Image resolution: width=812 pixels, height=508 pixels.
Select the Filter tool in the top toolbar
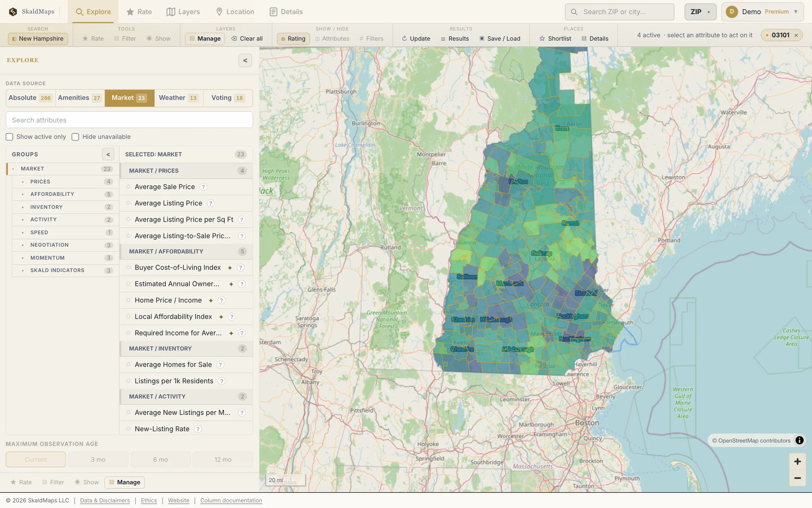click(x=125, y=38)
